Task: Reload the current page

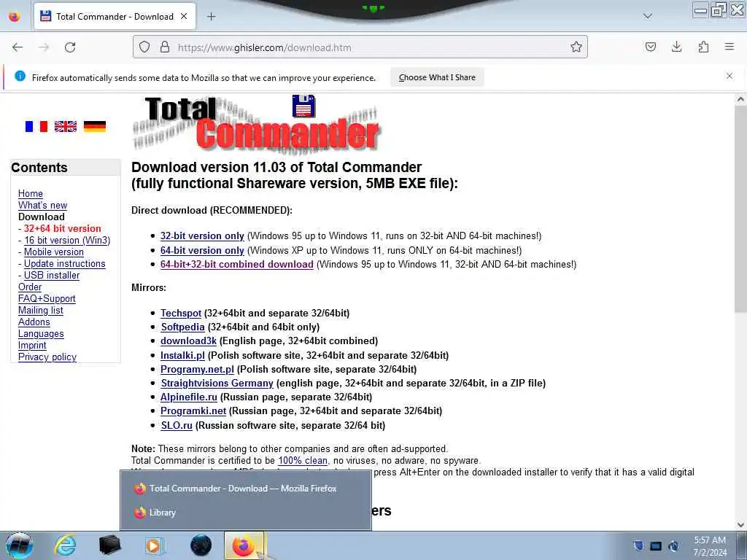Action: point(70,47)
